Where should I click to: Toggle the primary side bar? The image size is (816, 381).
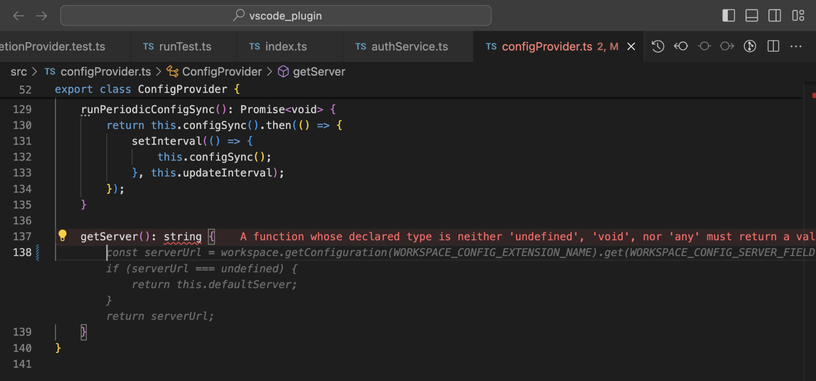click(x=729, y=16)
